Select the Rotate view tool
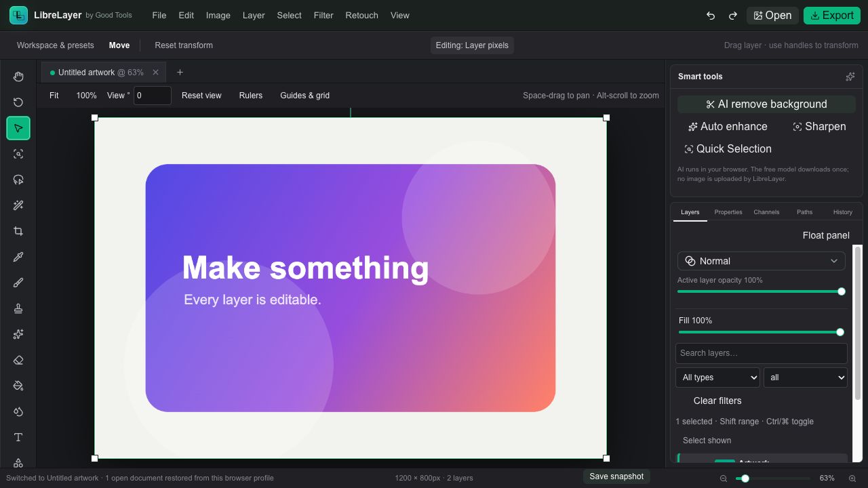 click(18, 102)
